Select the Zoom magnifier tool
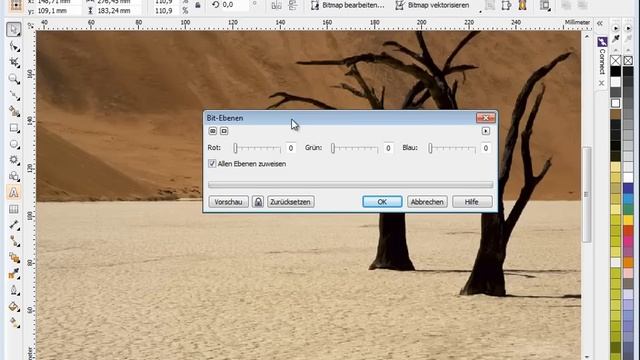This screenshot has height=360, width=640. (14, 78)
